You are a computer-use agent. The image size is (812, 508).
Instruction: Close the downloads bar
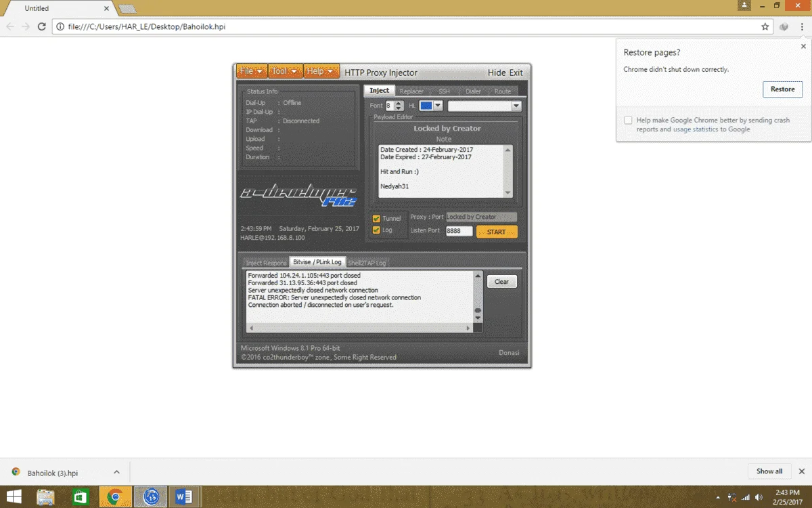801,471
